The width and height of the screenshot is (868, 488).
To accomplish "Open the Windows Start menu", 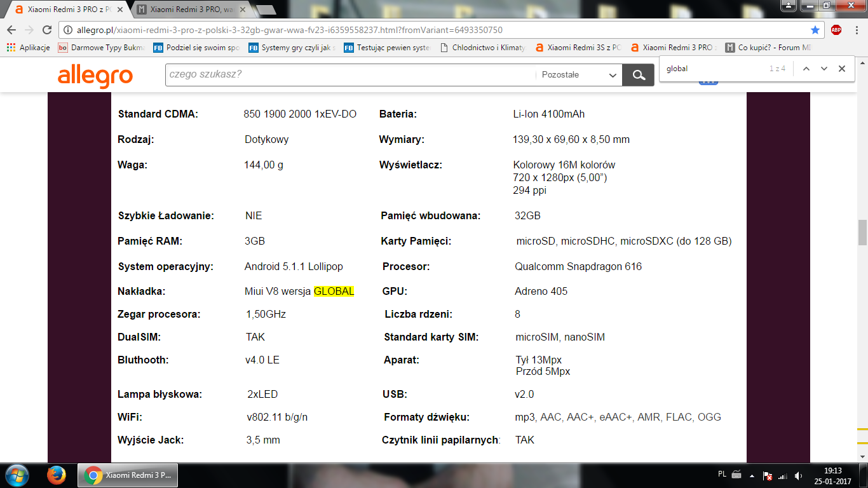I will (x=17, y=475).
